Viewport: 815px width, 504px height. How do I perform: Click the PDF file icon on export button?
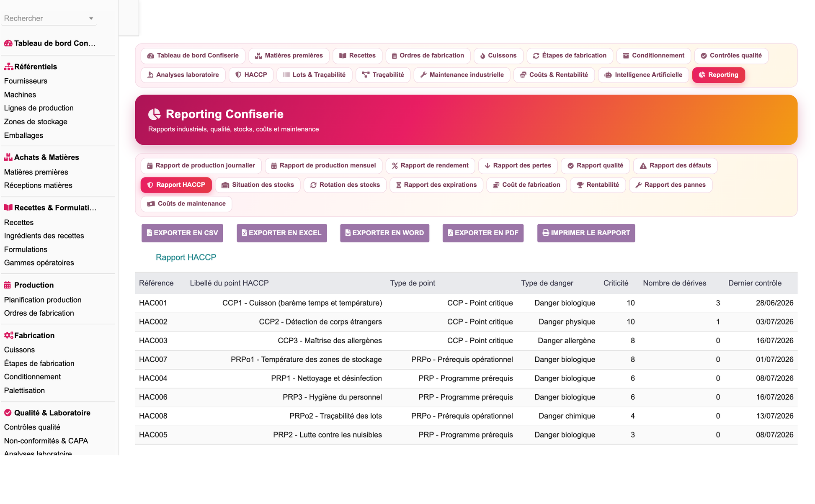(x=451, y=233)
